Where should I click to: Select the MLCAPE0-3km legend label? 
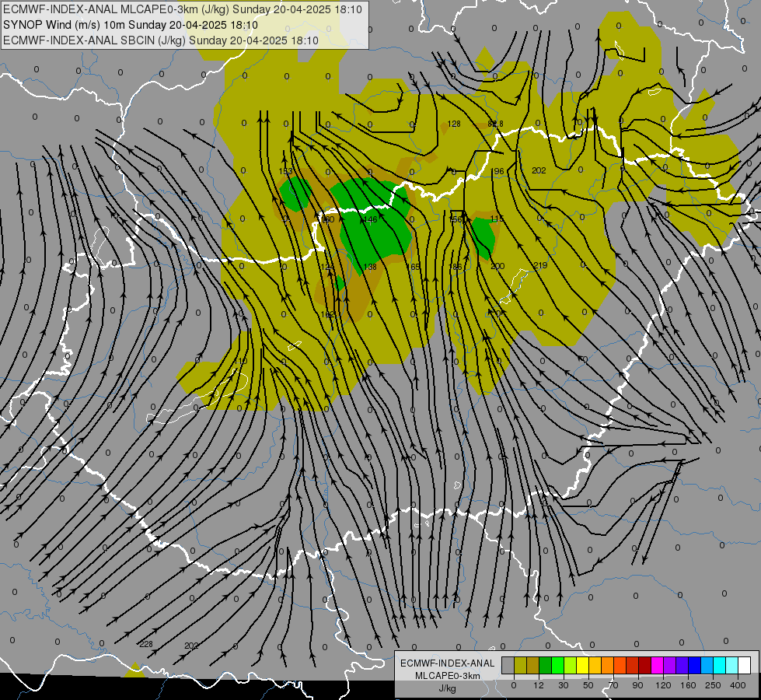(447, 676)
